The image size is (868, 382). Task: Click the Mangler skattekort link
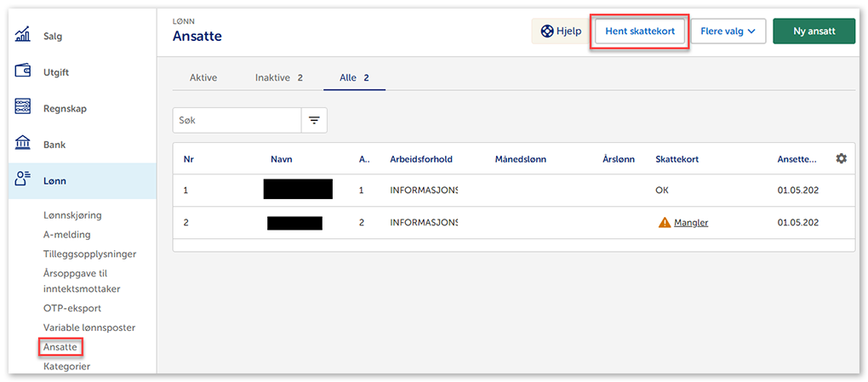click(x=690, y=223)
